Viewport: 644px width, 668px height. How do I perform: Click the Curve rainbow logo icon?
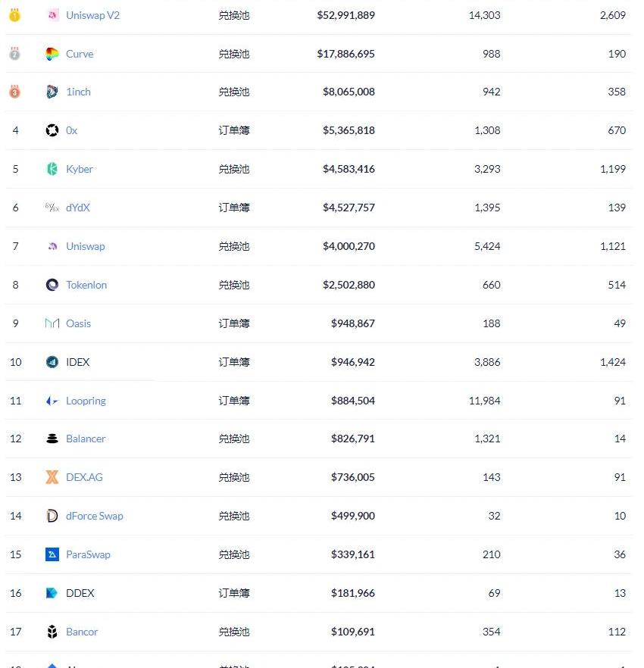[52, 54]
